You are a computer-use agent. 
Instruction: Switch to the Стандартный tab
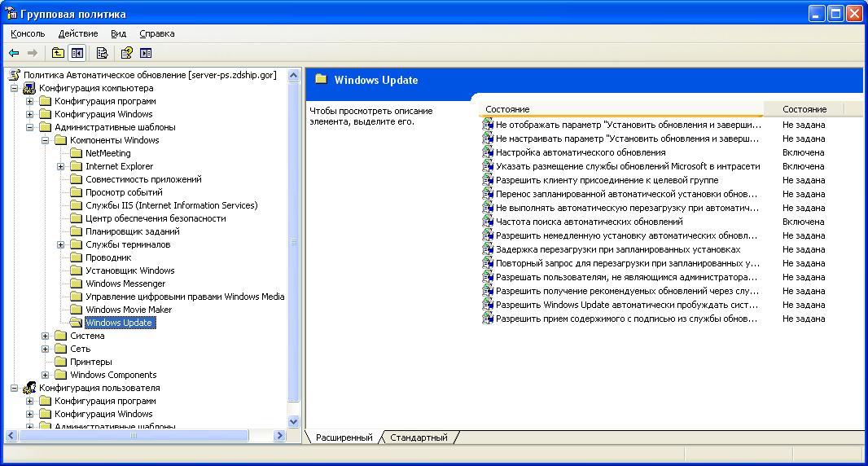[x=419, y=437]
